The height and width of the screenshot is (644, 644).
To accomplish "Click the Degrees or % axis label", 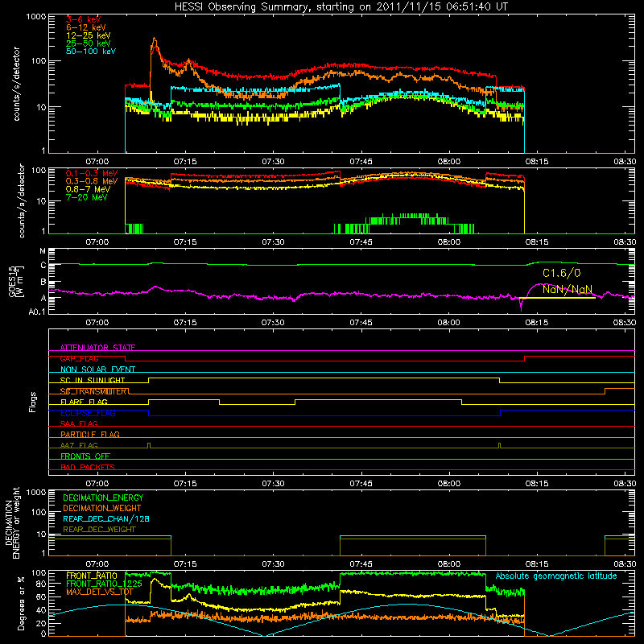I will point(21,603).
